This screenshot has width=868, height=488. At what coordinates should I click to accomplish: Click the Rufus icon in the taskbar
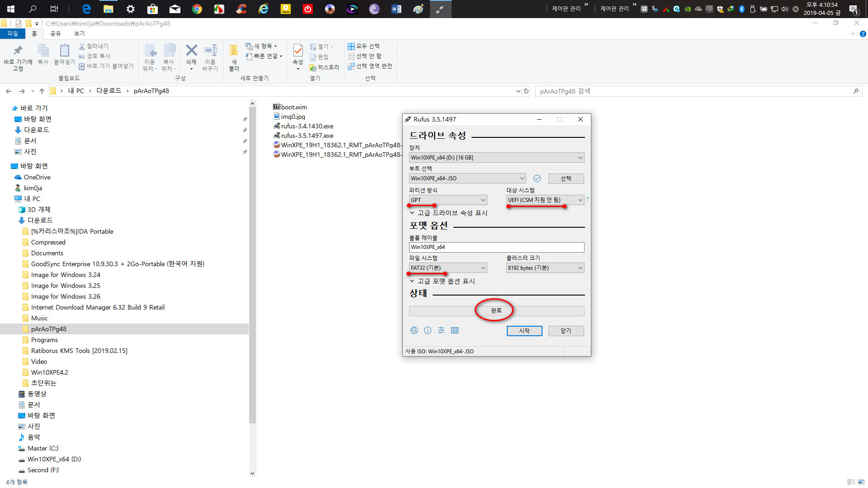440,9
